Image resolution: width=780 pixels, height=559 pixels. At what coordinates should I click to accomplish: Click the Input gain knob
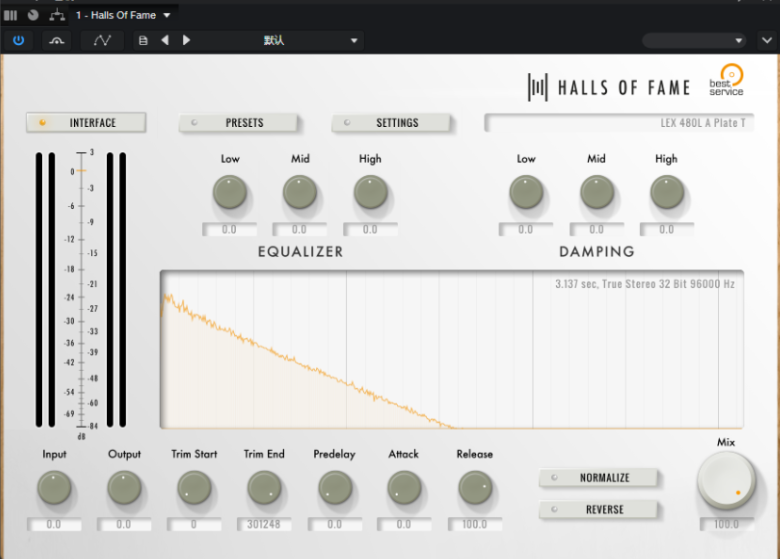tap(54, 488)
